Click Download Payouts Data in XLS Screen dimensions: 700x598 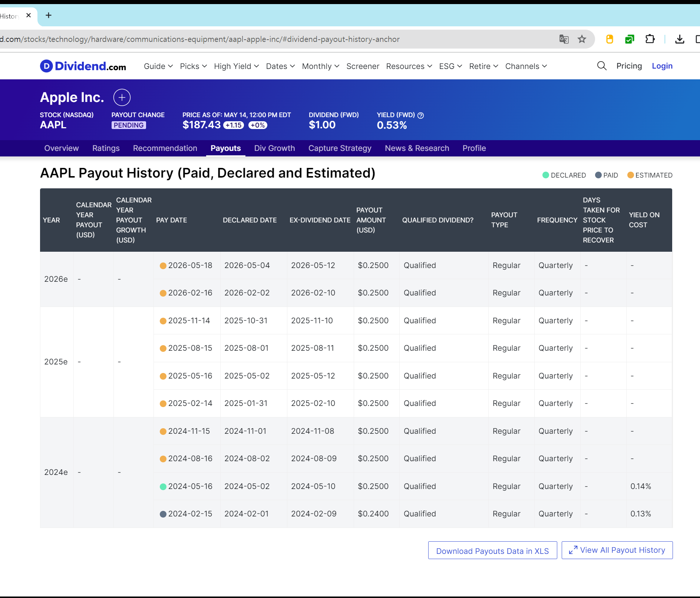coord(493,551)
